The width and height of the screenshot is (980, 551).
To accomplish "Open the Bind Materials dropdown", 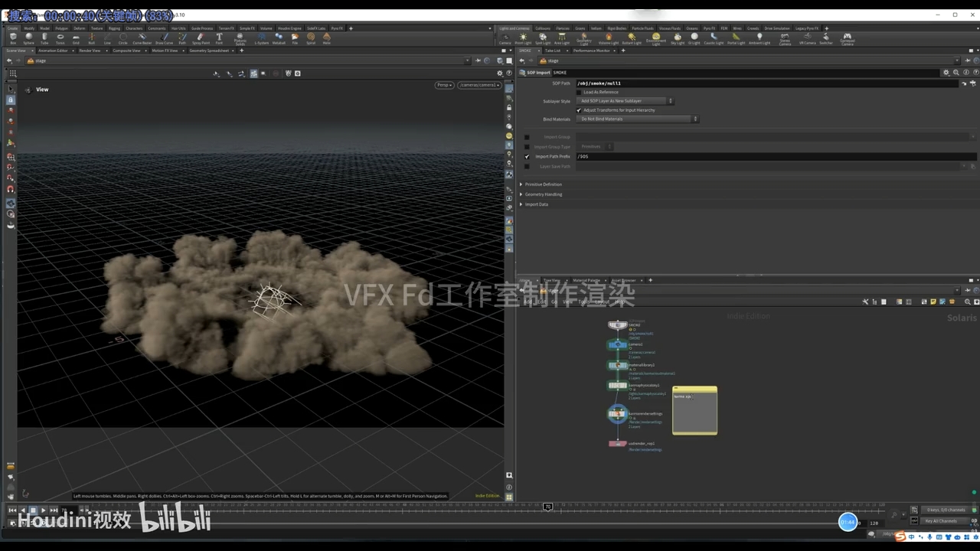I will click(x=635, y=119).
